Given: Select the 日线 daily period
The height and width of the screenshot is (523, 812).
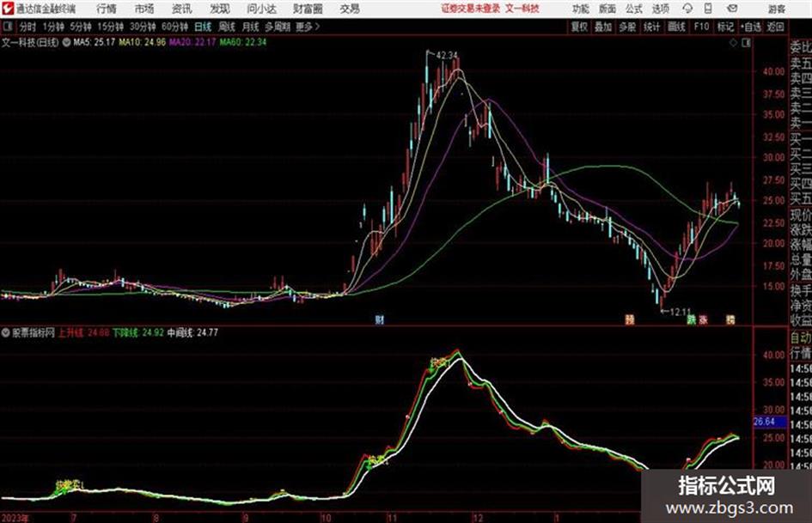Looking at the screenshot, I should tap(203, 27).
